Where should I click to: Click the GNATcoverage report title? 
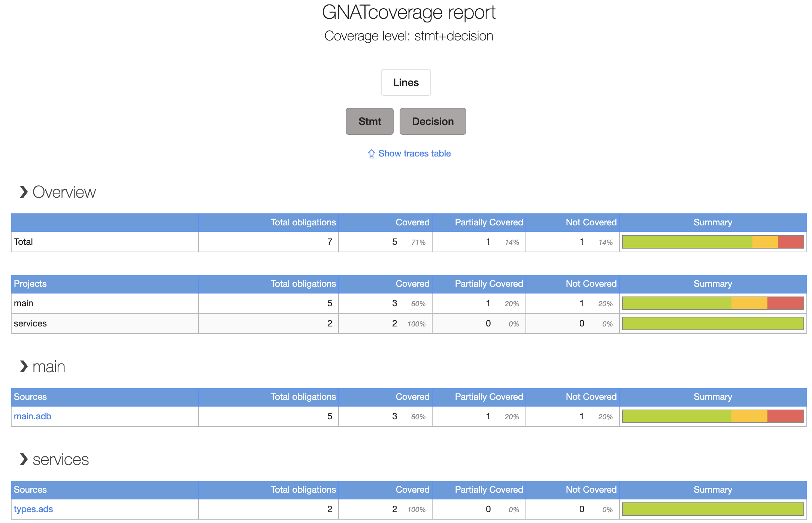409,12
